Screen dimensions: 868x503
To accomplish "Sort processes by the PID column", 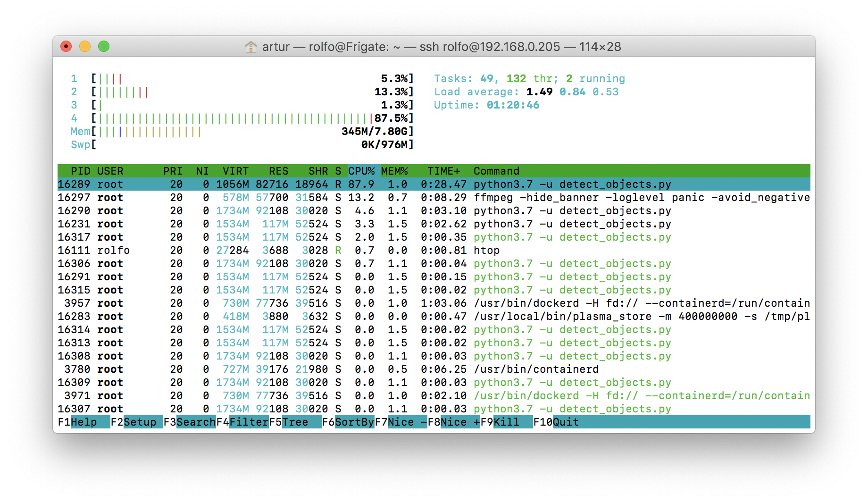I will click(x=79, y=171).
